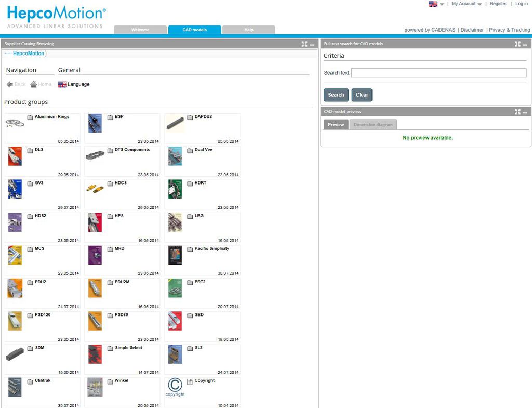Select the DTS Components folder icon
The width and height of the screenshot is (532, 408).
click(x=110, y=150)
